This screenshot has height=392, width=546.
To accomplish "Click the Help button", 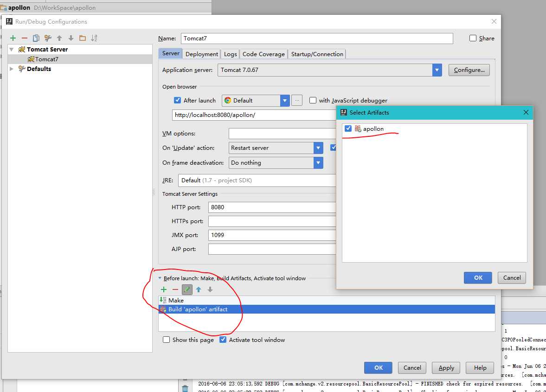I will coord(480,367).
